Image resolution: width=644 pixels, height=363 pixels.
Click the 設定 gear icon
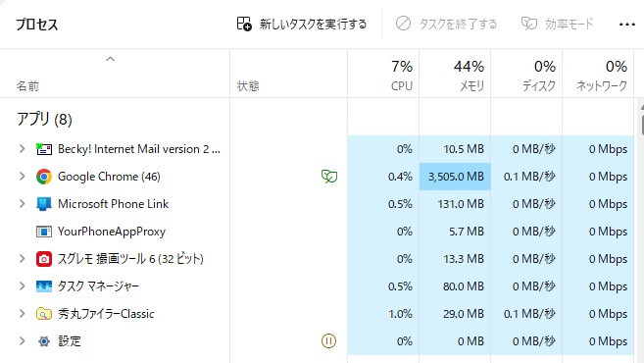44,341
